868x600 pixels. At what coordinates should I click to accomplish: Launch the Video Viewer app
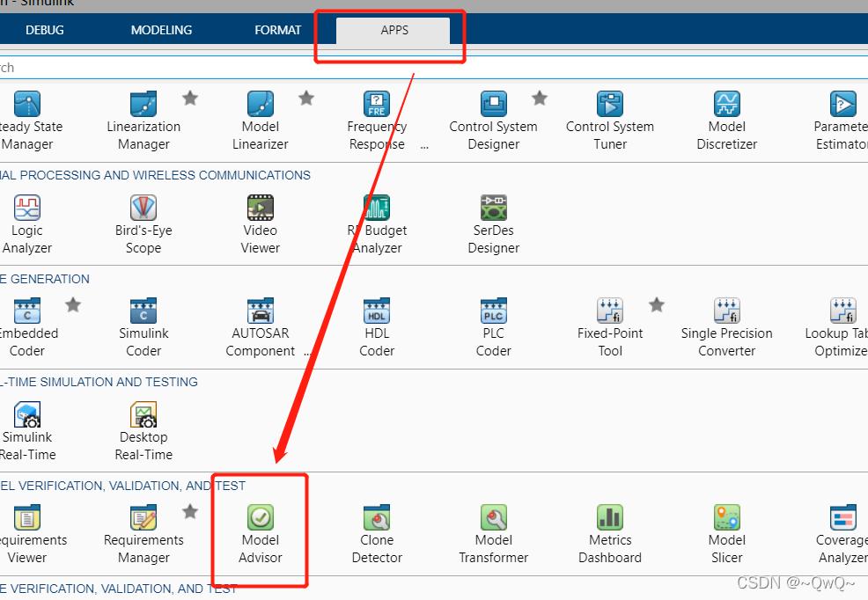click(x=261, y=224)
